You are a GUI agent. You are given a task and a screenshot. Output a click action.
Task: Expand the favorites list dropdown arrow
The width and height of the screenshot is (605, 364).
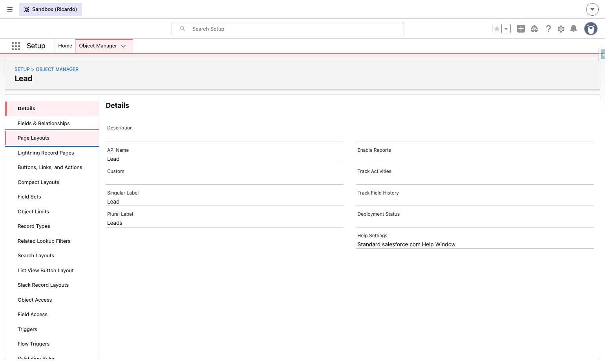pyautogui.click(x=506, y=29)
